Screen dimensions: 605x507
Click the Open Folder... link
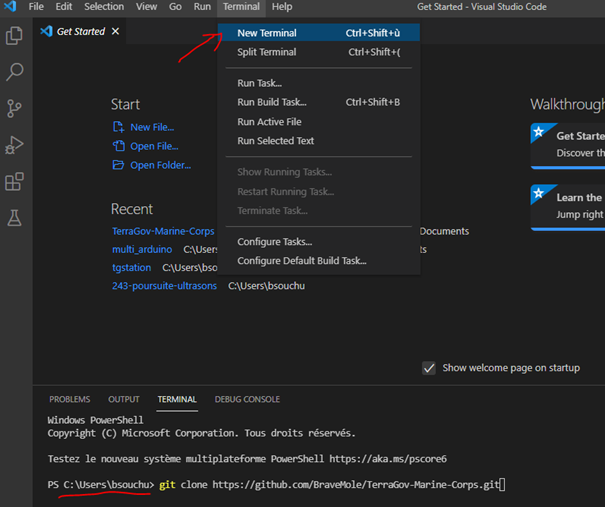point(161,165)
